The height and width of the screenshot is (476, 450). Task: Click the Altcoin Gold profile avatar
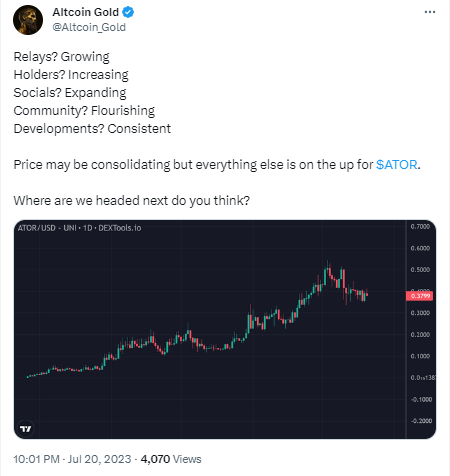pos(28,20)
